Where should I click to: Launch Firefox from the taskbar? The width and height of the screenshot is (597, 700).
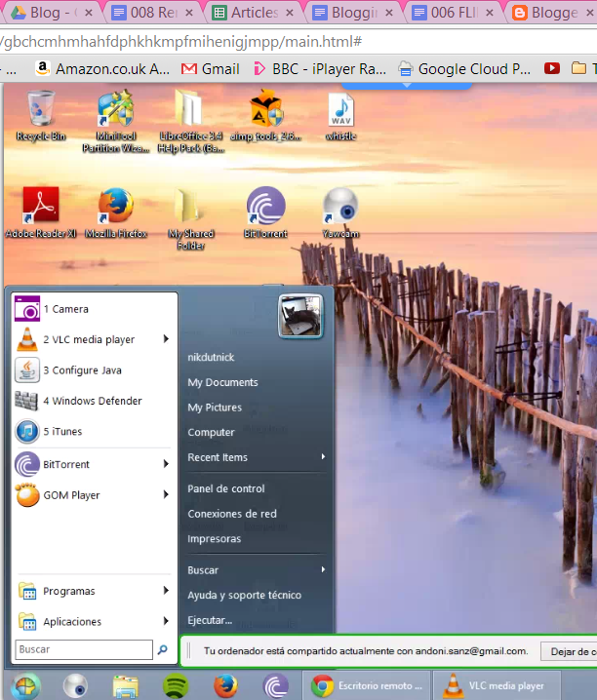point(225,685)
